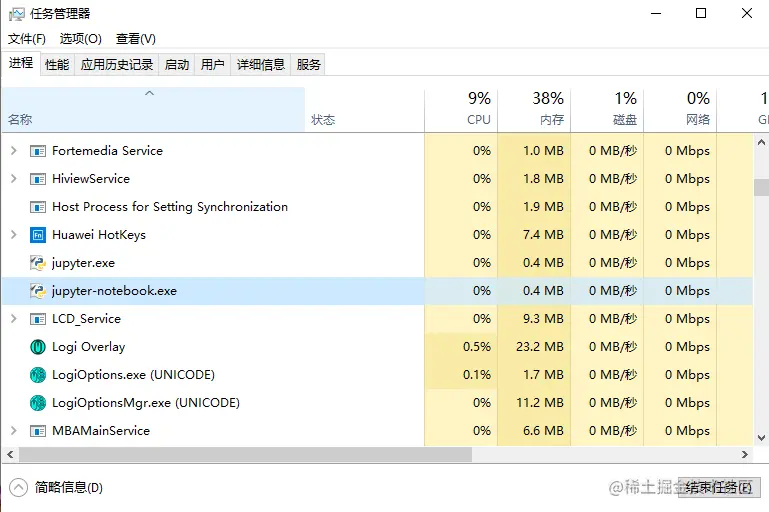Sort by the 网络 column header
The width and height of the screenshot is (769, 512).
[680, 110]
